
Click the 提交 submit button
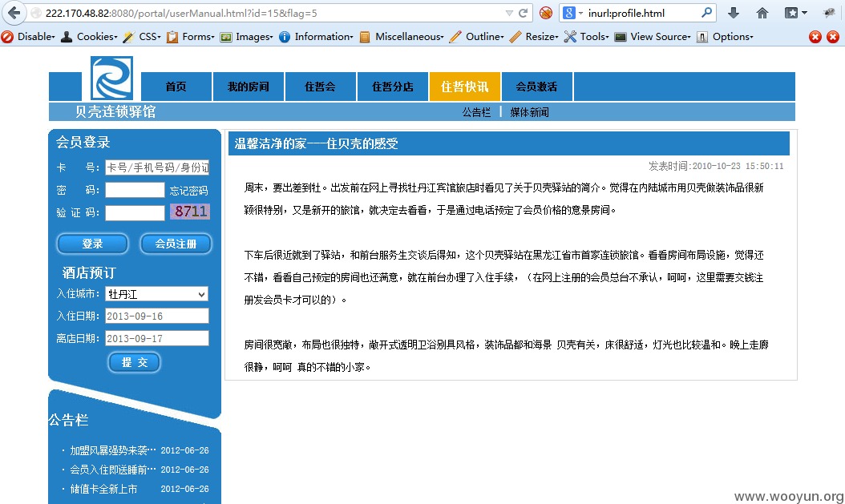(135, 362)
